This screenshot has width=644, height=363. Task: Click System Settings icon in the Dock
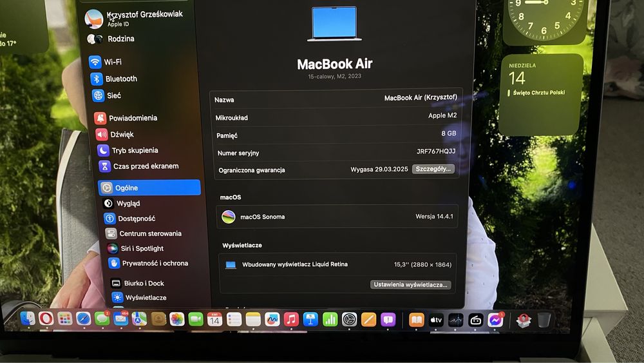[x=349, y=319]
